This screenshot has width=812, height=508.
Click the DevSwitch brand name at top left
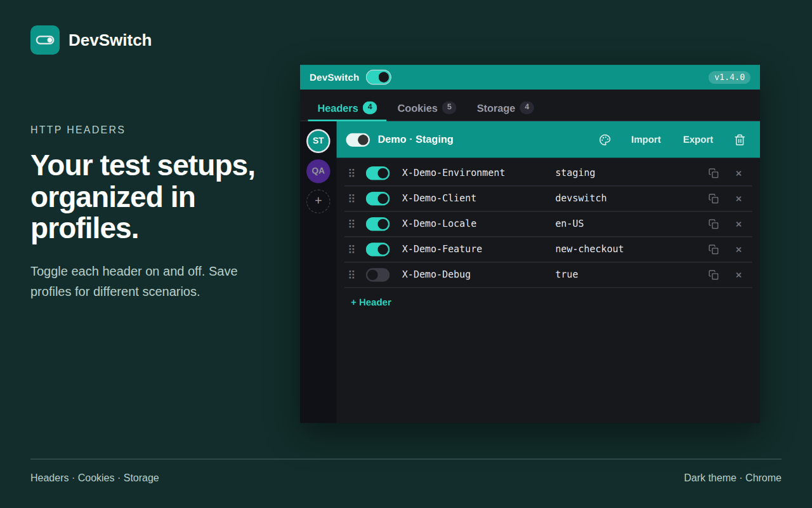point(110,40)
